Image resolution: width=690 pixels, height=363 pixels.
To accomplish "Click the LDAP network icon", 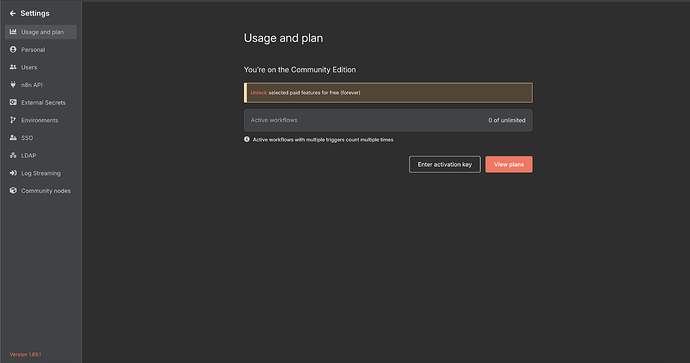I will [13, 155].
